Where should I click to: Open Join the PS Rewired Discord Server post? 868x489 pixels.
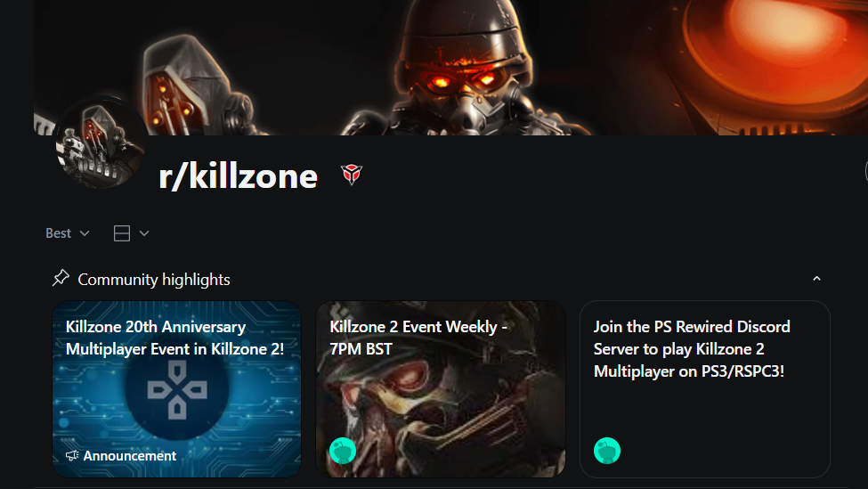[x=692, y=349]
